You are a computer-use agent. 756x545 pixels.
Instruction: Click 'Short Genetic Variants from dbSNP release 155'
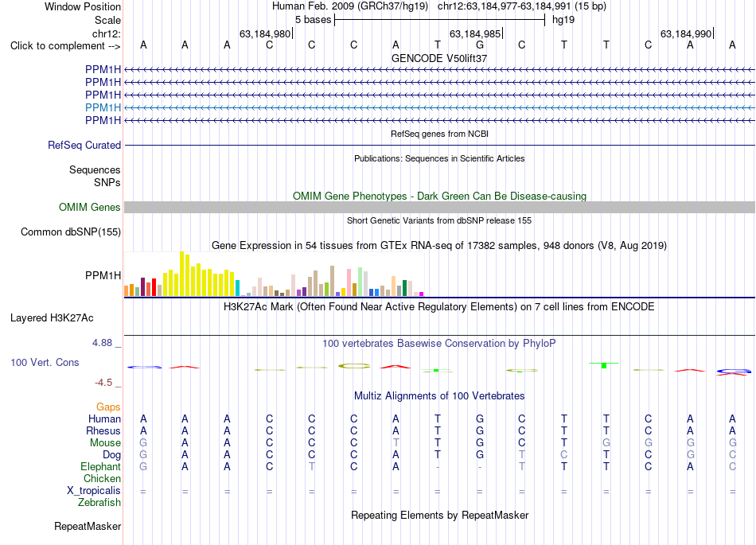tap(439, 220)
